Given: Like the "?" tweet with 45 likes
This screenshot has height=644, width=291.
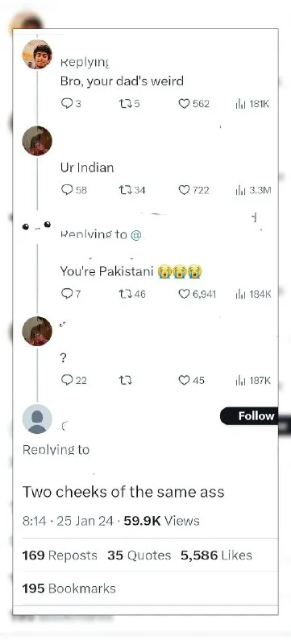Looking at the screenshot, I should [x=184, y=380].
